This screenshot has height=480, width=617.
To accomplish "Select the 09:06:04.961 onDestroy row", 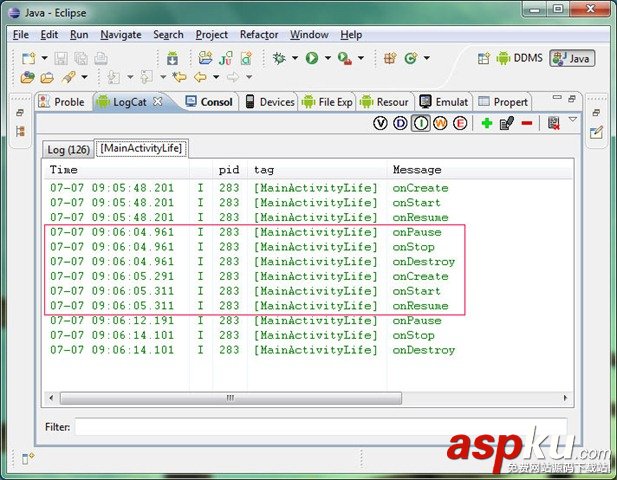I will [253, 262].
